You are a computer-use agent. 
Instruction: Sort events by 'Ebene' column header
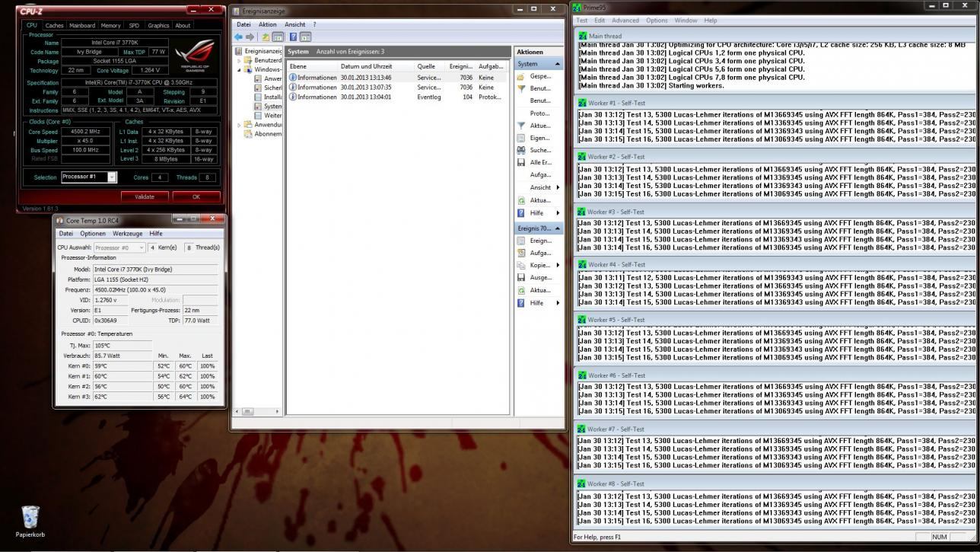coord(313,66)
